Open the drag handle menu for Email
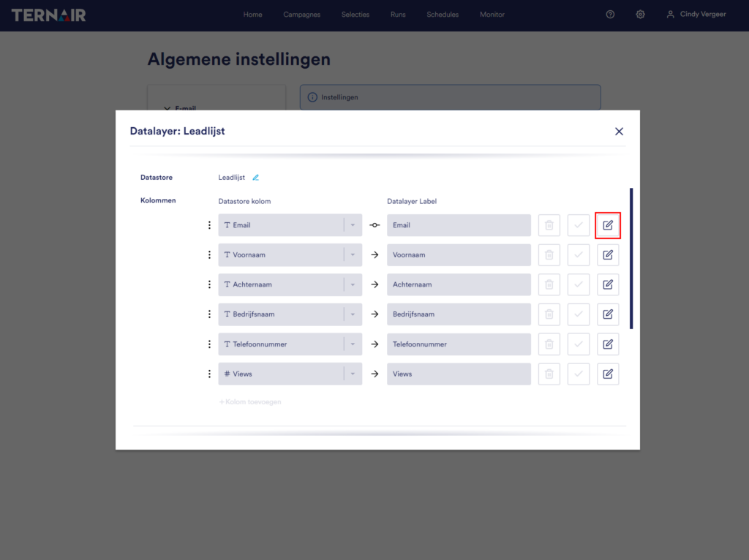749x560 pixels. [209, 225]
